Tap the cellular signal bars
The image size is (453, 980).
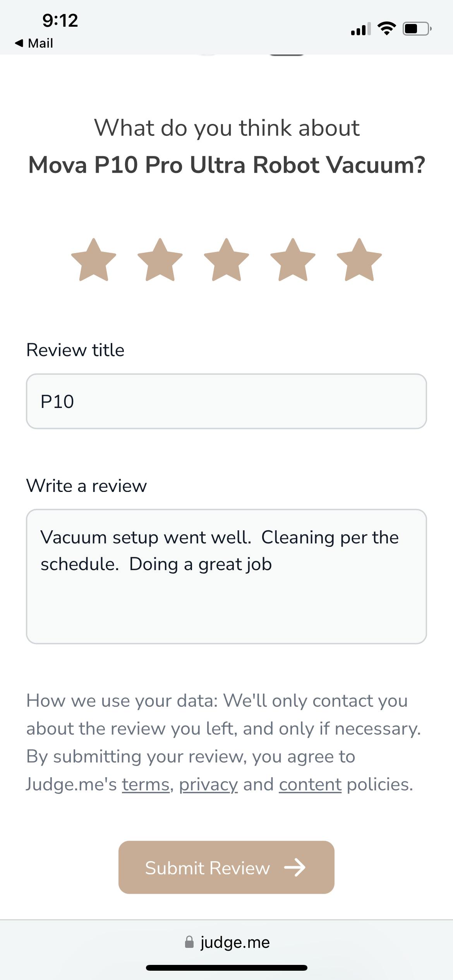point(360,29)
